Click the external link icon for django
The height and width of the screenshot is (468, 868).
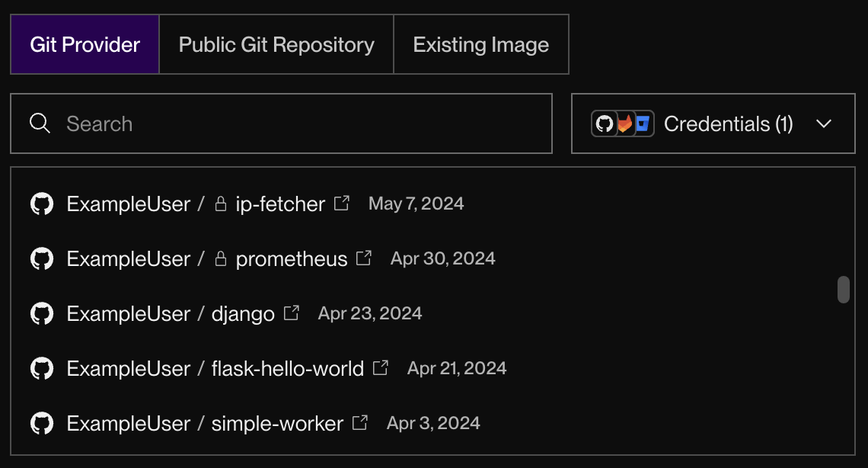click(291, 312)
